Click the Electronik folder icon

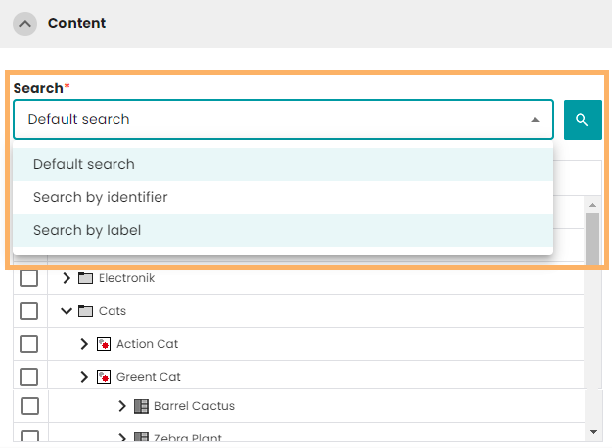coord(85,278)
